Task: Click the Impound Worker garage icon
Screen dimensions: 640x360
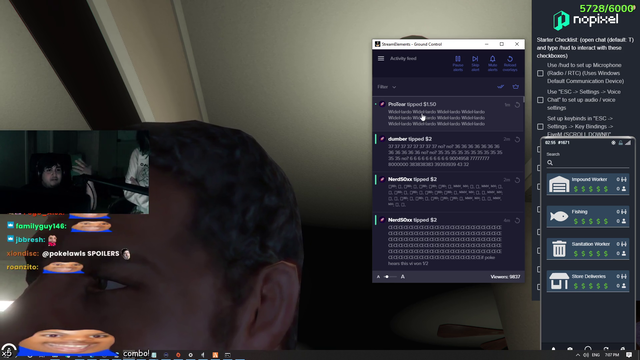Action: point(559,184)
